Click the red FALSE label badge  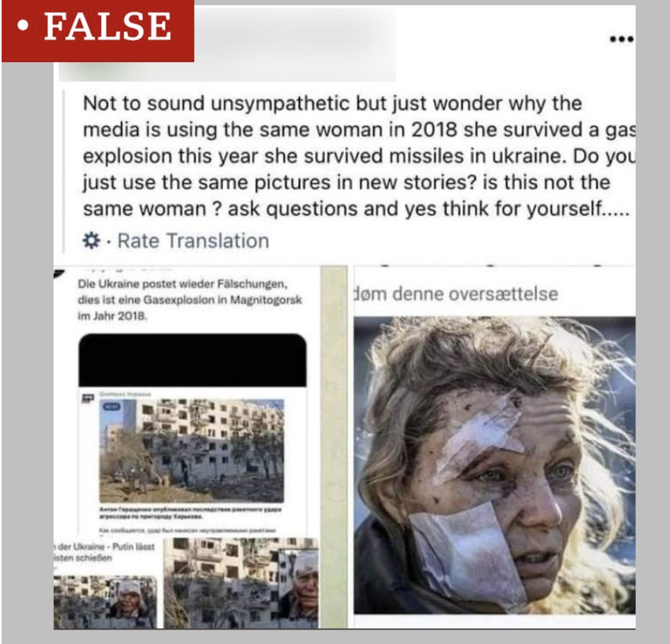click(x=98, y=31)
